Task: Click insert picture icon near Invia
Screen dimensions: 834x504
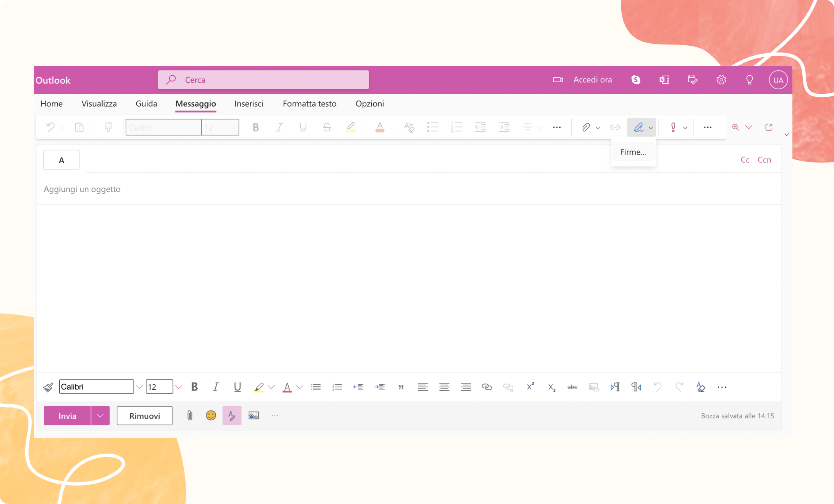Action: (x=253, y=416)
